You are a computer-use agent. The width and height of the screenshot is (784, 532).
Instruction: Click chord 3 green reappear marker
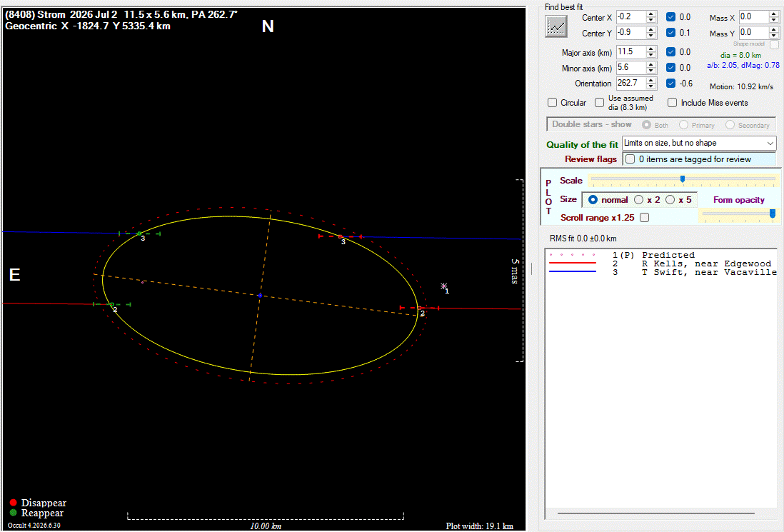(x=139, y=234)
